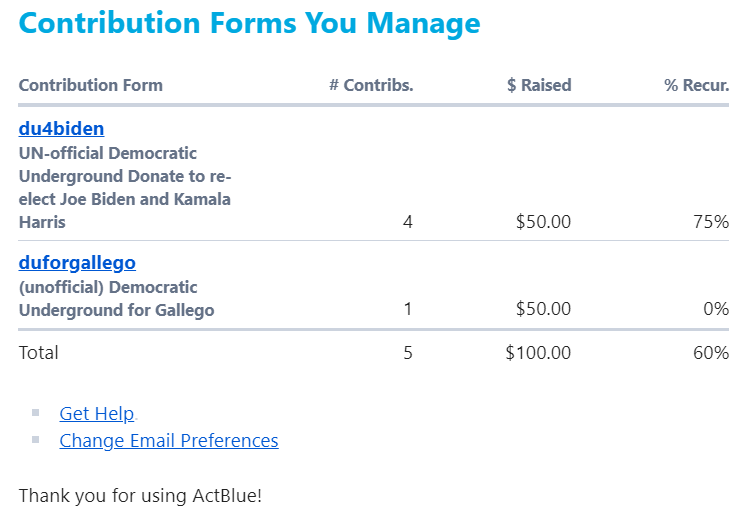Click the Thank you for using ActBlue text
This screenshot has width=745, height=514.
point(140,495)
